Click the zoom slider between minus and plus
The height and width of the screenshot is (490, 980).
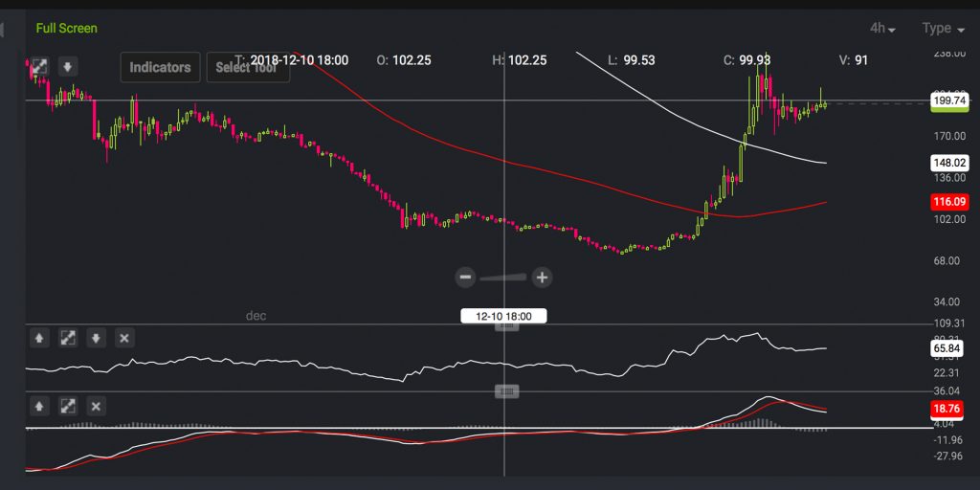coord(503,278)
